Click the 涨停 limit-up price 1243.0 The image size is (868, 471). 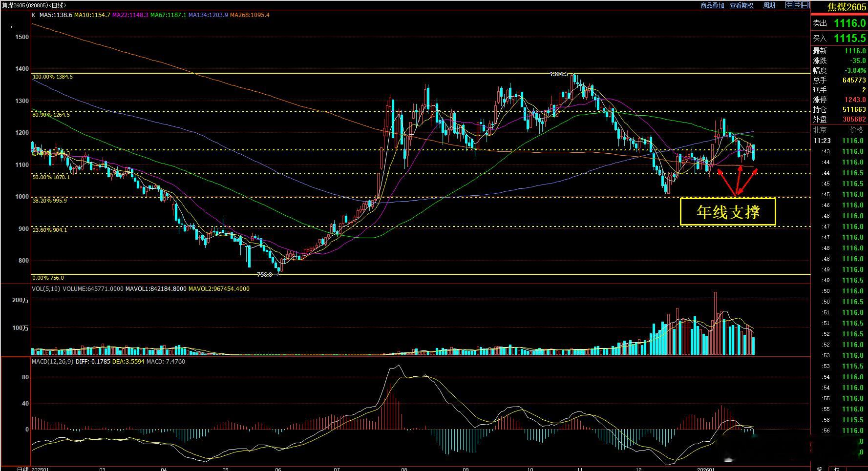point(856,100)
